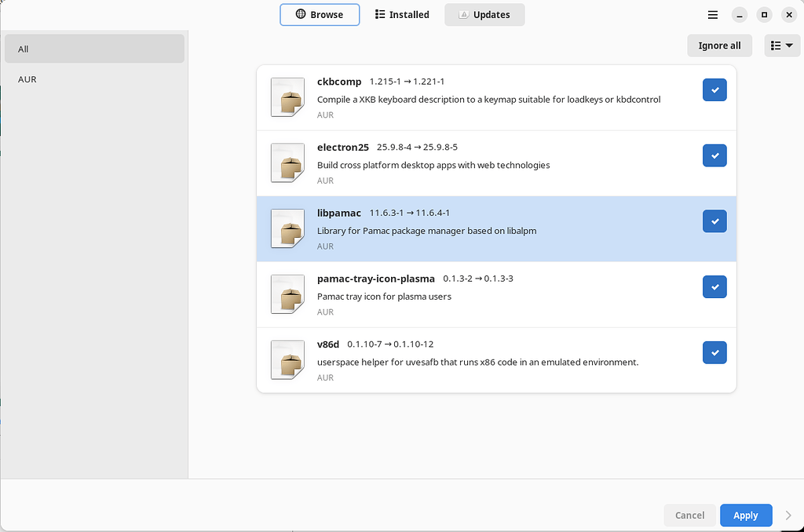804x532 pixels.
Task: Open the hamburger main menu
Action: pyautogui.click(x=713, y=15)
